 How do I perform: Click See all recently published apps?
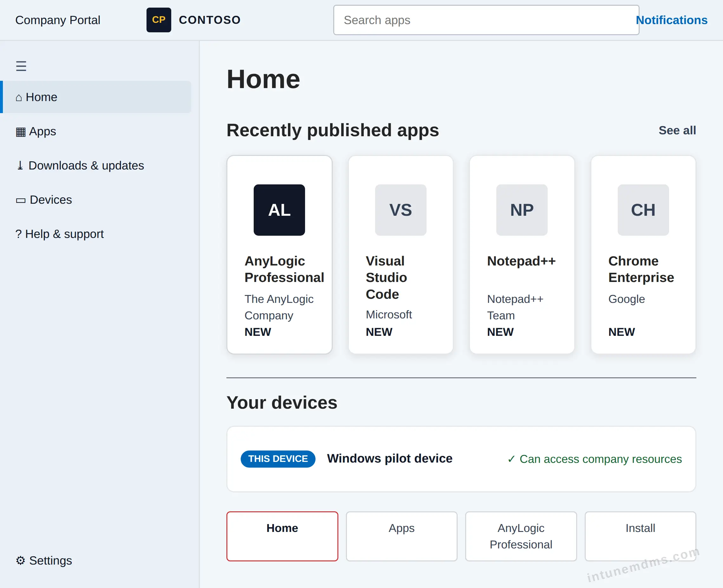pyautogui.click(x=677, y=131)
